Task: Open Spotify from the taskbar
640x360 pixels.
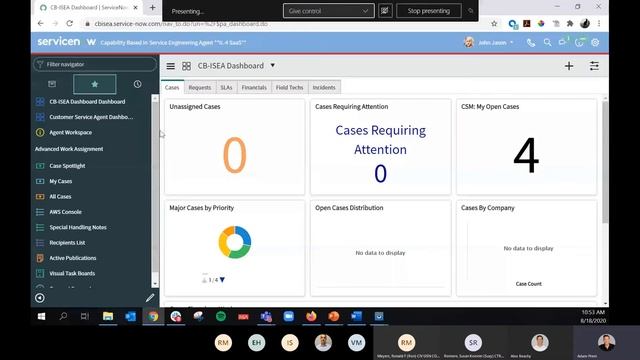Action: (221, 316)
